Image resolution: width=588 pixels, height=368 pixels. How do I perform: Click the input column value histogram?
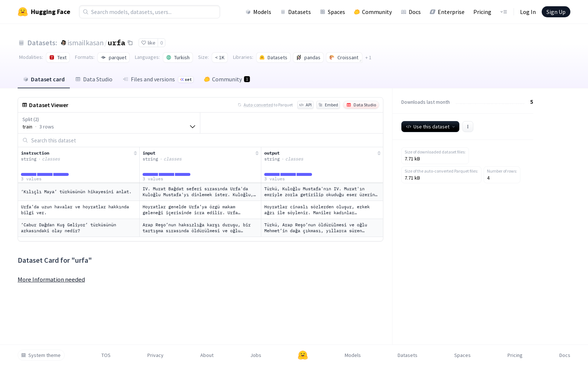click(x=166, y=174)
